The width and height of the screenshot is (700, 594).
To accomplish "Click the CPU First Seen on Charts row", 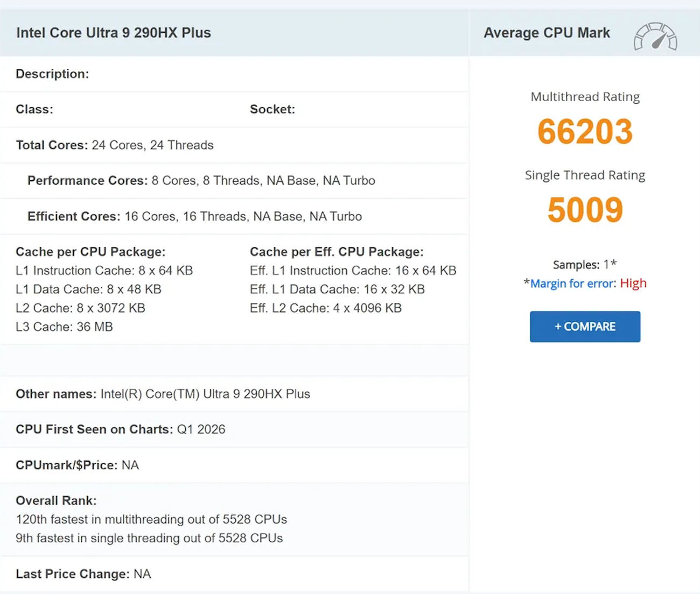I will coord(120,429).
